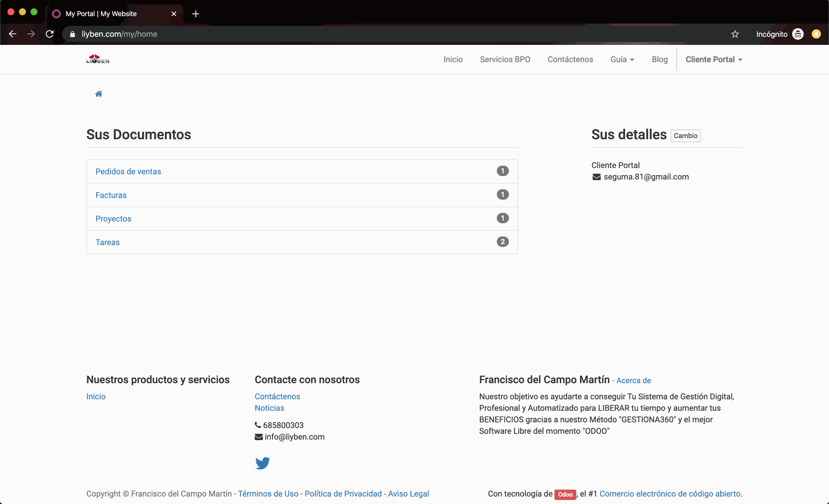This screenshot has height=504, width=829.
Task: View the Tareas entry
Action: tap(108, 243)
